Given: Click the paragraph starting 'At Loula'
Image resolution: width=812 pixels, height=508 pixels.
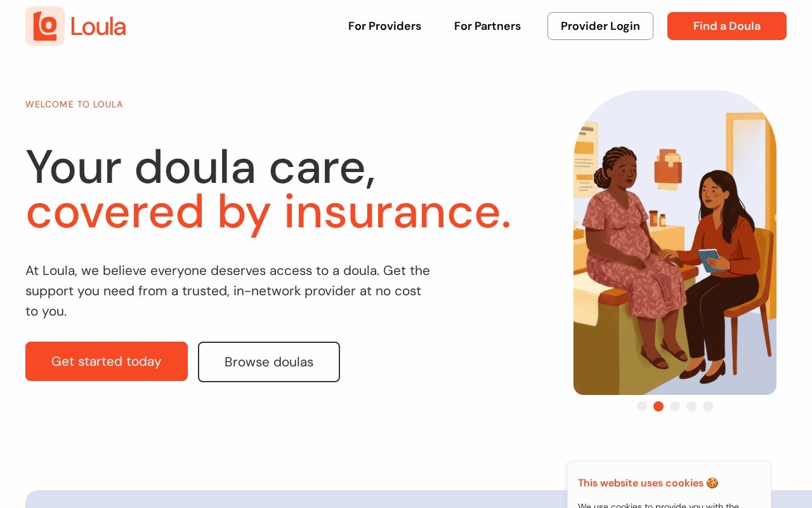Looking at the screenshot, I should click(228, 291).
